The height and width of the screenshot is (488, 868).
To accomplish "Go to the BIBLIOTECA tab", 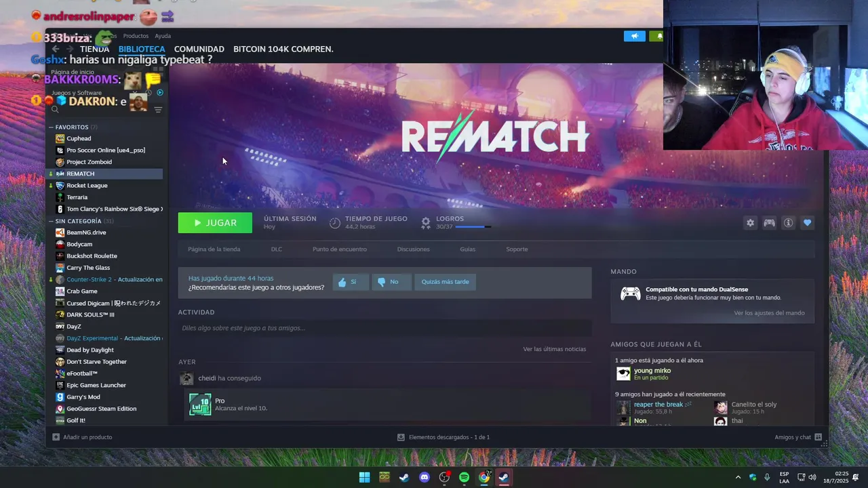I will 142,49.
